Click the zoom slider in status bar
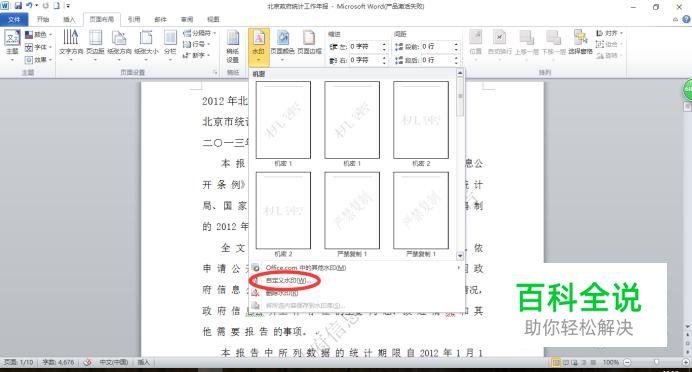The image size is (692, 372). (x=656, y=362)
